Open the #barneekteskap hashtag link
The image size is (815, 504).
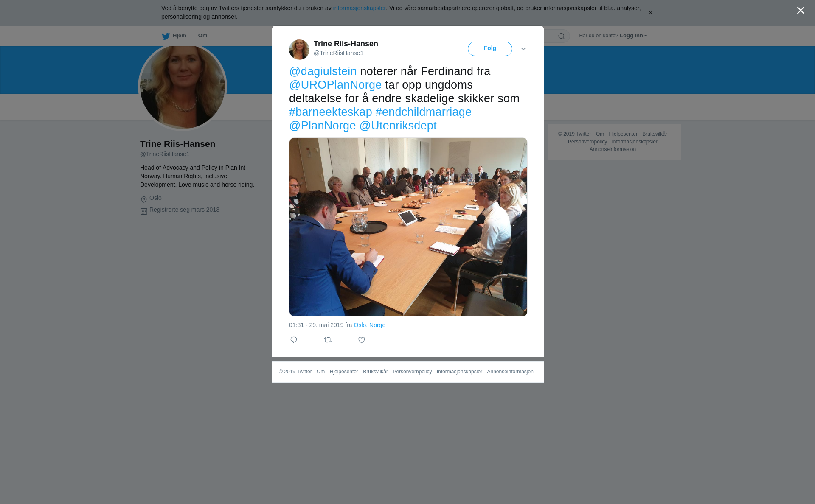tap(331, 112)
